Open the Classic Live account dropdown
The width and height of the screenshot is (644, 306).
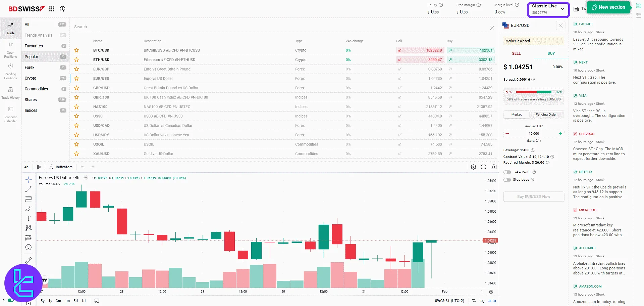tap(548, 9)
